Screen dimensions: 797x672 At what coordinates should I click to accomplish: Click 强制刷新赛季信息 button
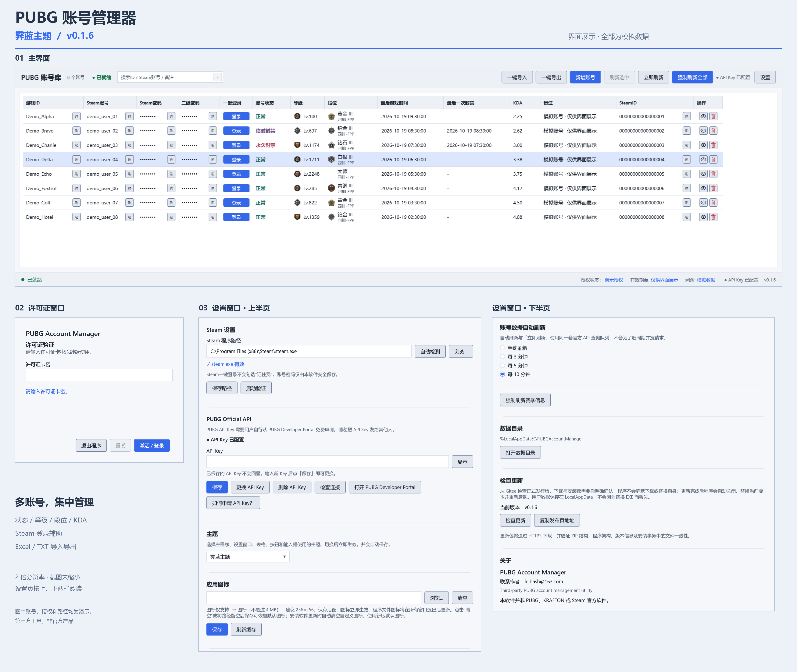pos(525,400)
